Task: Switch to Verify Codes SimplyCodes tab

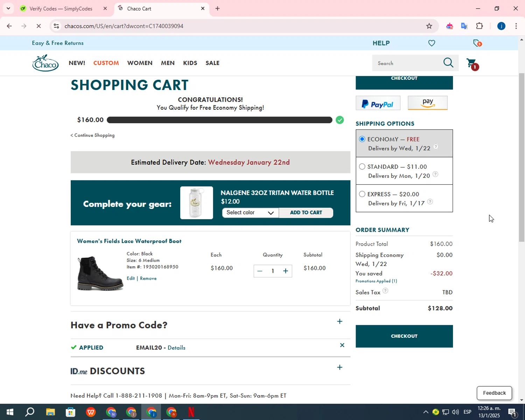Action: (x=60, y=8)
